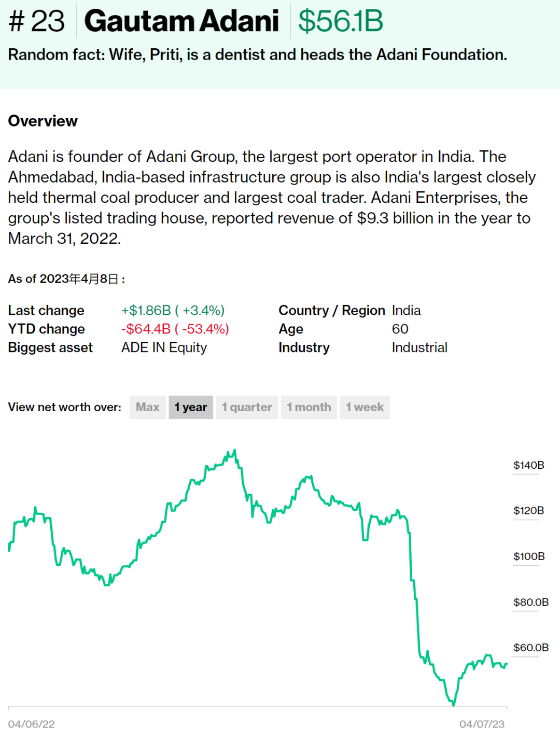Click the #23 rank number
The image size is (560, 740).
point(37,21)
